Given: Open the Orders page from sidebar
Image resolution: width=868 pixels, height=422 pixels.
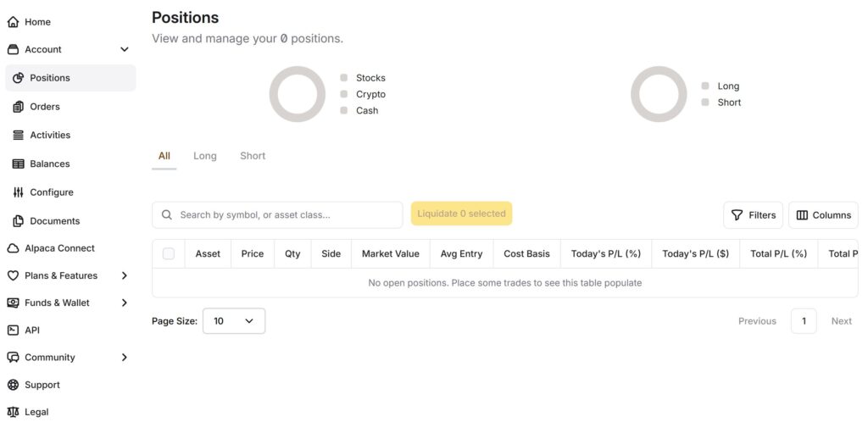Looking at the screenshot, I should 45,107.
